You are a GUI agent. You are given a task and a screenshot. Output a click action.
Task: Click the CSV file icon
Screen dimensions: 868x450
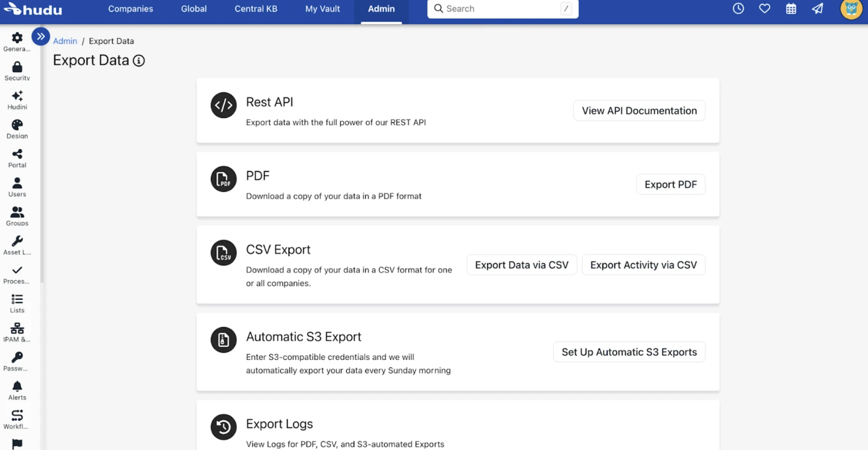tap(223, 253)
